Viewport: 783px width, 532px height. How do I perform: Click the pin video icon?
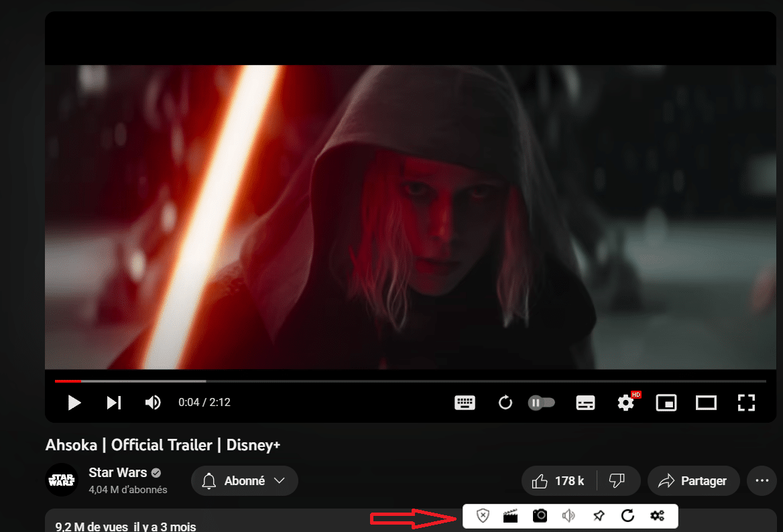598,515
